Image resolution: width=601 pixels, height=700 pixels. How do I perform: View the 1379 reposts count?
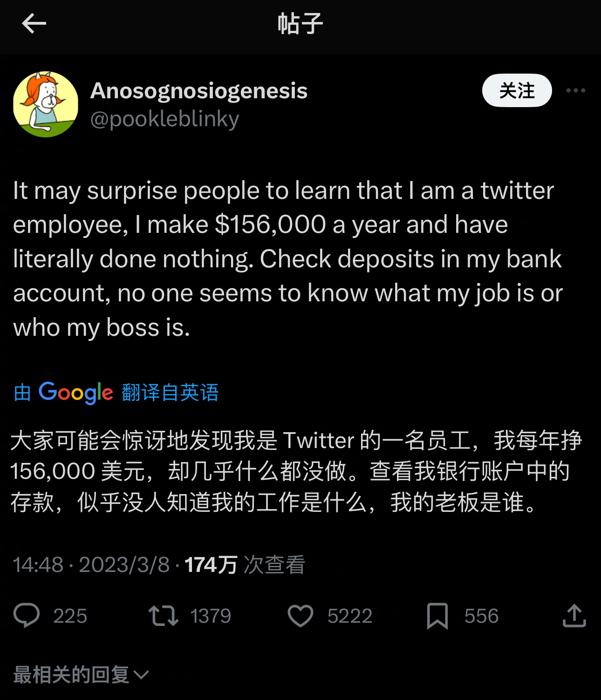[x=211, y=616]
